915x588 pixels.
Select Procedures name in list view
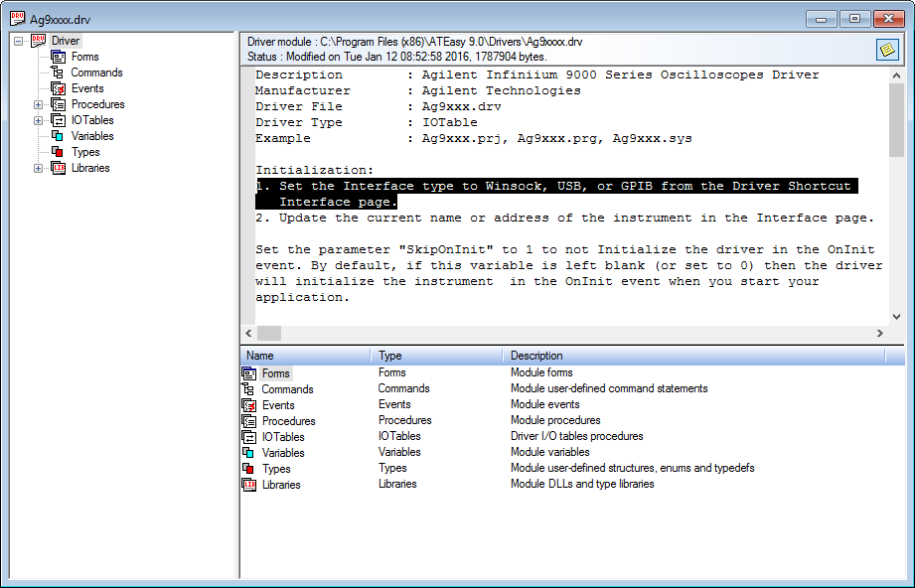289,420
